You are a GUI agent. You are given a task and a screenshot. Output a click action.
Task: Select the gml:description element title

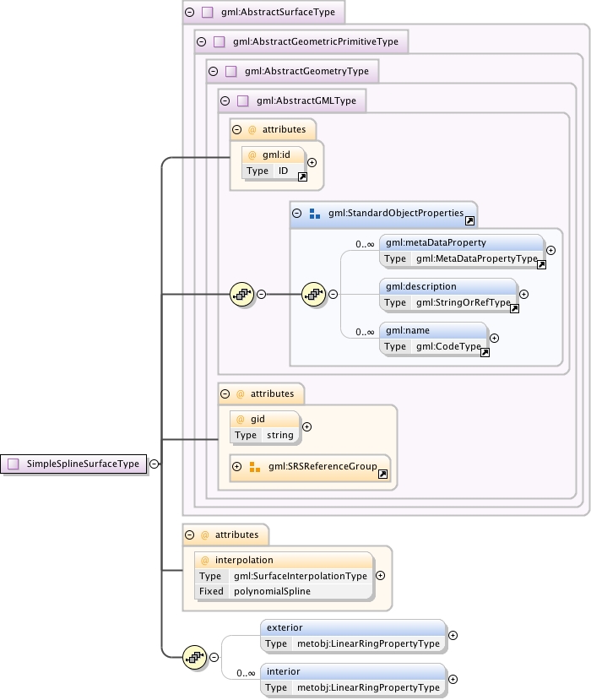[421, 286]
